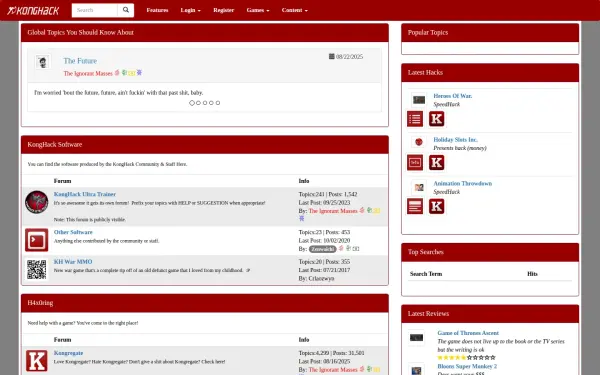Viewport: 600px width, 375px height.
Task: Click the green badge icon after The Future author
Action: coord(124,73)
